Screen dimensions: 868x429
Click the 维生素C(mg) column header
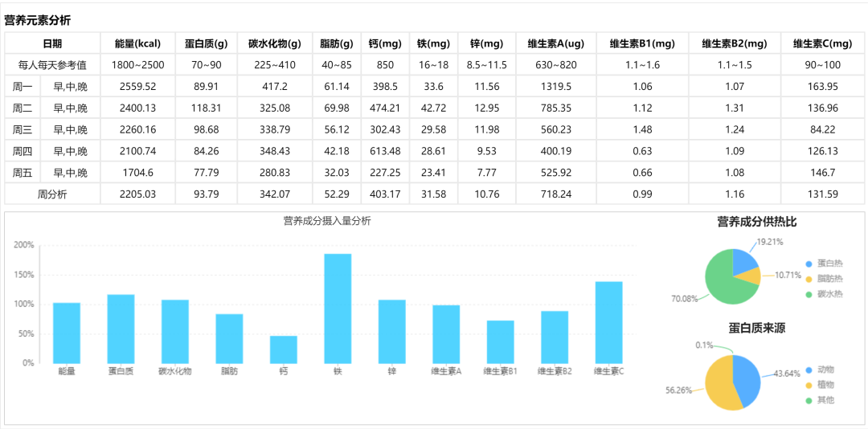(x=823, y=43)
